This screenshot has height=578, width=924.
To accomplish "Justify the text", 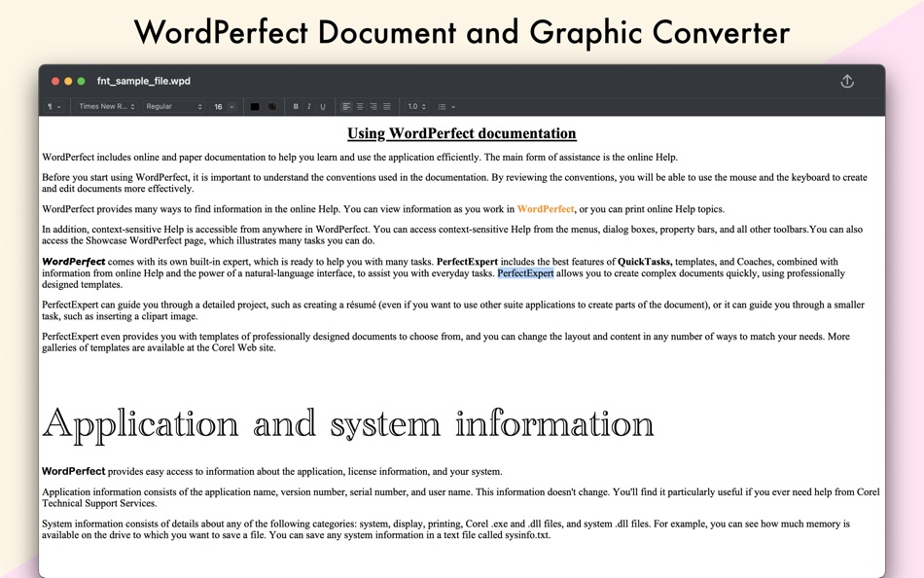I will (386, 107).
